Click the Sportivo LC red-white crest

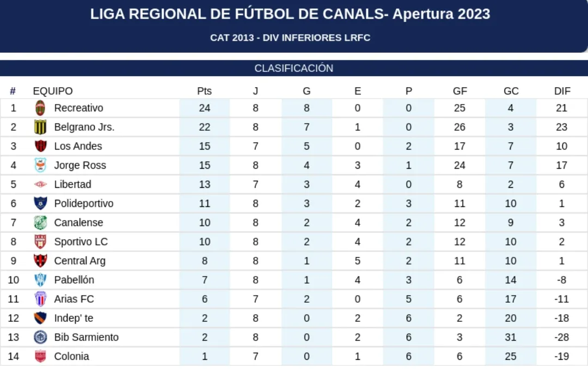[x=40, y=242]
